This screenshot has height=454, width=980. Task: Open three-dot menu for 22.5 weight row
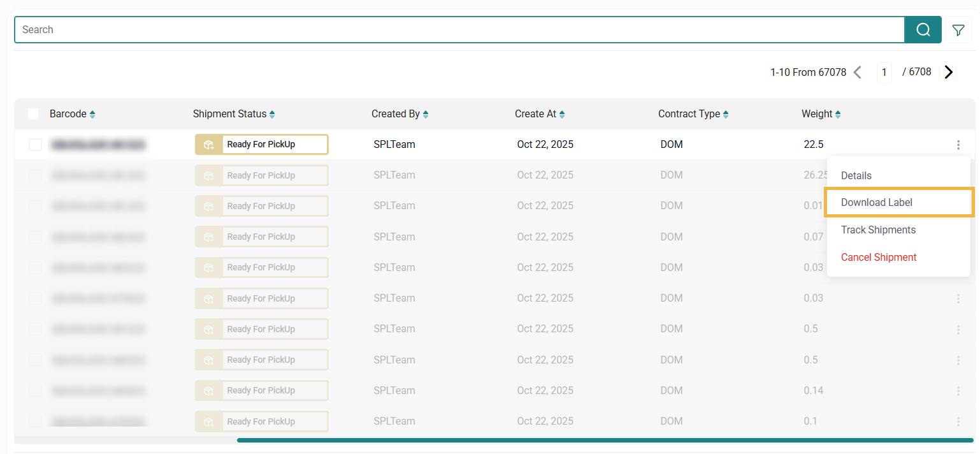click(958, 145)
